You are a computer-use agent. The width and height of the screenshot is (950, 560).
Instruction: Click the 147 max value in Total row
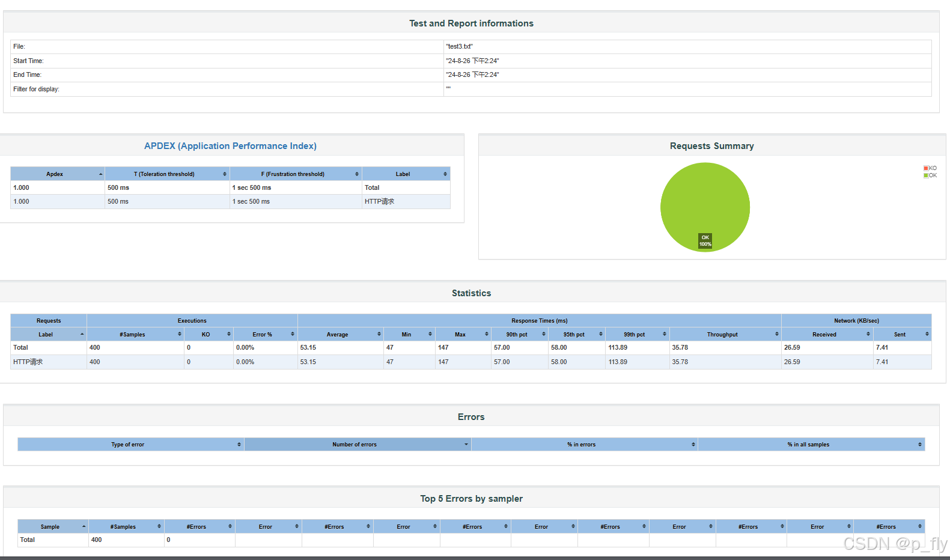click(443, 348)
